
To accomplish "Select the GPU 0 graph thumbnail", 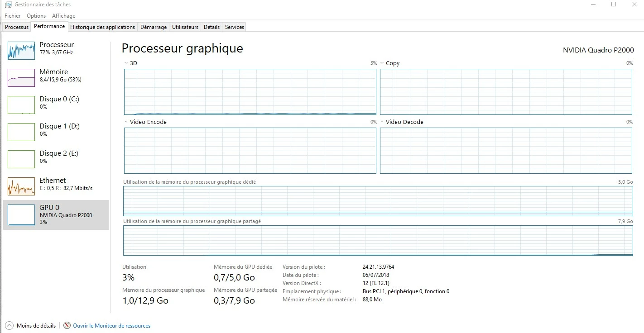I will [x=21, y=214].
